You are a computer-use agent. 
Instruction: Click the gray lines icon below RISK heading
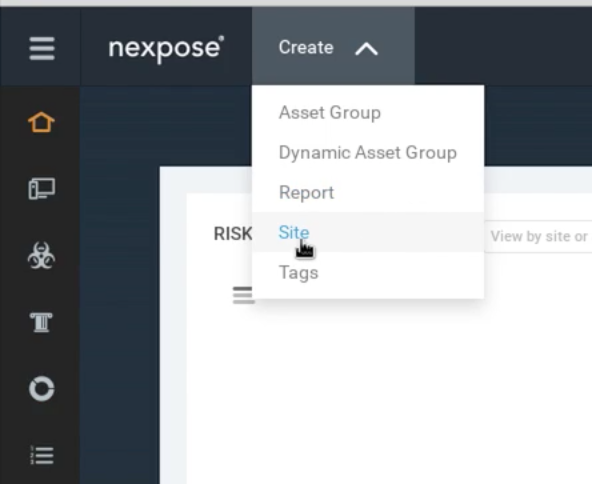pos(244,295)
